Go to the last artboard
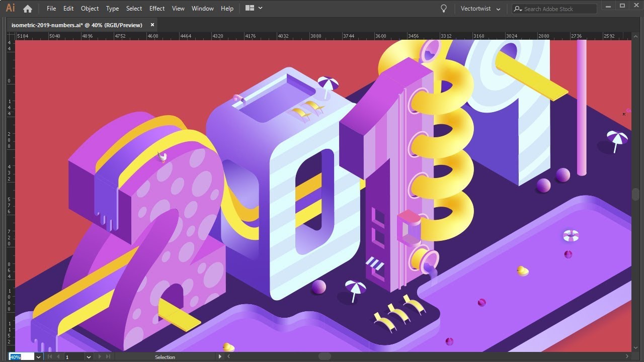The height and width of the screenshot is (362, 644). point(108,357)
